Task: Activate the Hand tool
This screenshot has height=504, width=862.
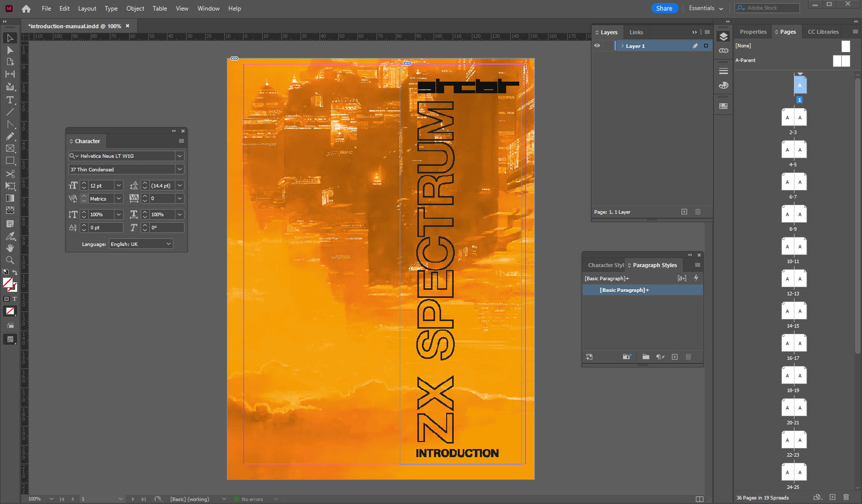Action: (10, 248)
